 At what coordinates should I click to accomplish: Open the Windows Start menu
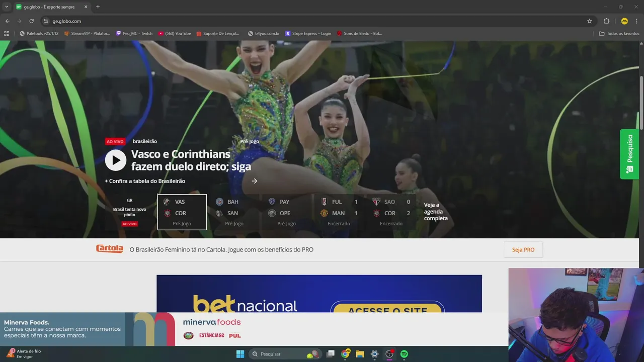[240, 354]
